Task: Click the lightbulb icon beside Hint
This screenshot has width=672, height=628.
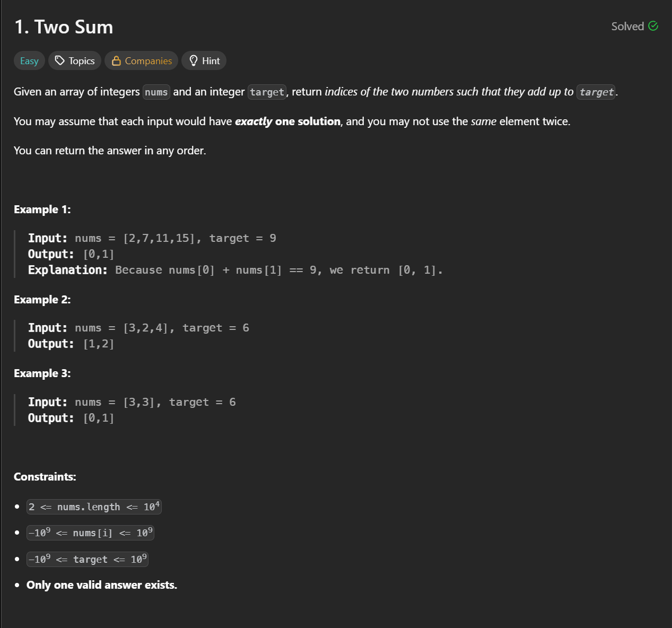Action: tap(194, 61)
